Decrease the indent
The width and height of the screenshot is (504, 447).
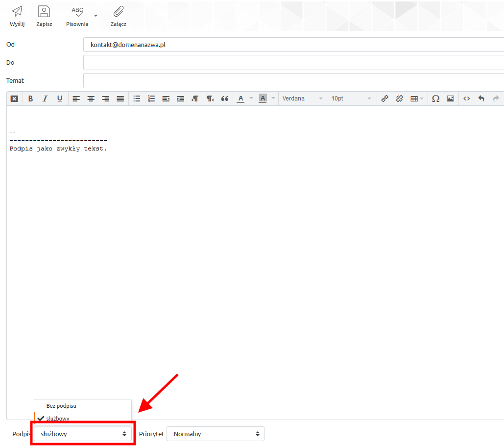click(166, 99)
